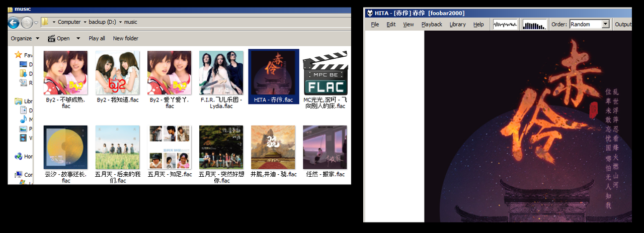Select 五月天 - 后来的我们.flac thumbnail
The width and height of the screenshot is (644, 233).
pos(117,147)
